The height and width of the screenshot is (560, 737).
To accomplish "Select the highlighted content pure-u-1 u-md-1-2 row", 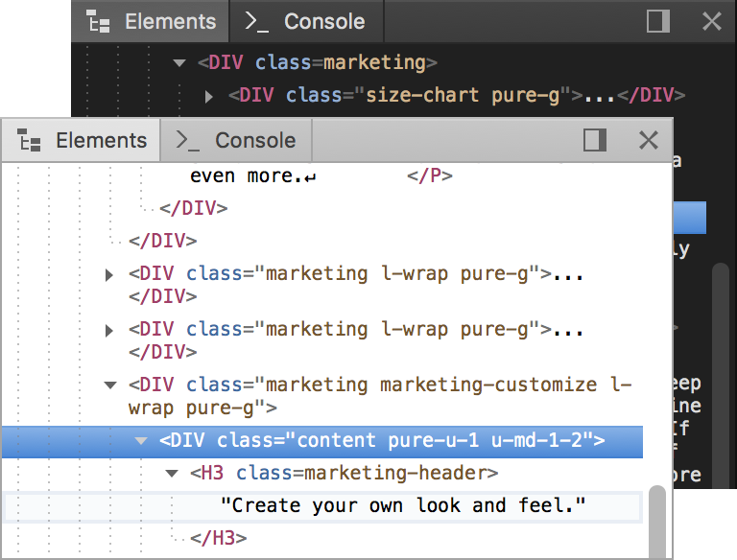I will [x=322, y=442].
